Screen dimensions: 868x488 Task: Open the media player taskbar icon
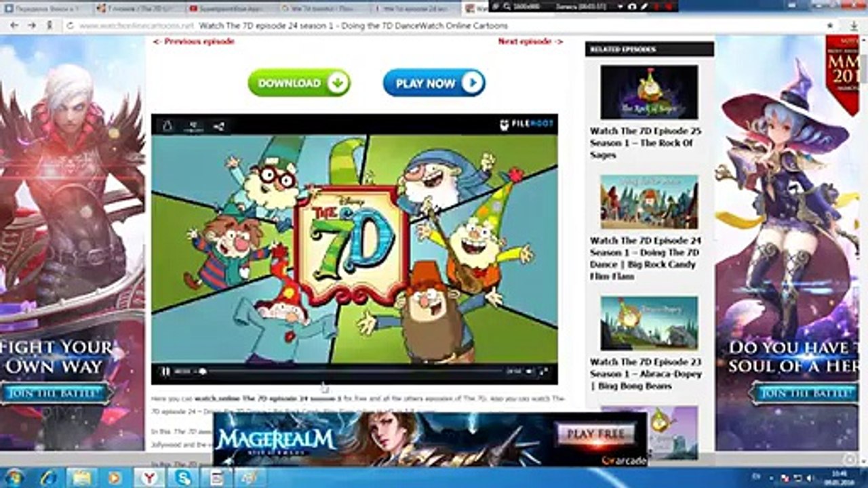coord(113,477)
